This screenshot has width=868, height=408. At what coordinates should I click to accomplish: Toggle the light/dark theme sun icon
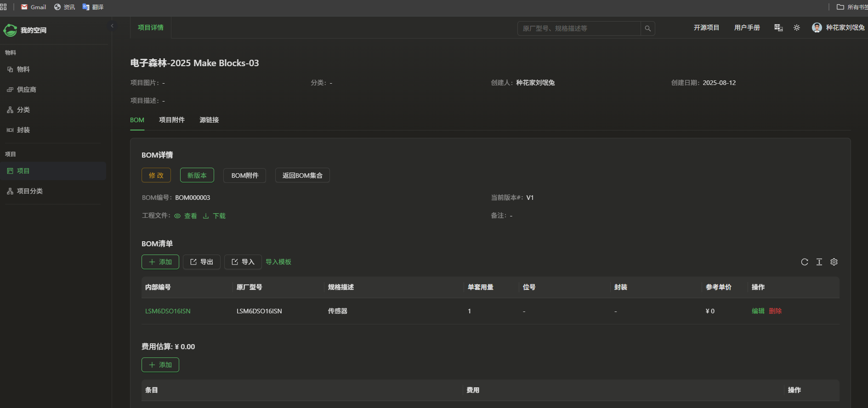pos(797,28)
